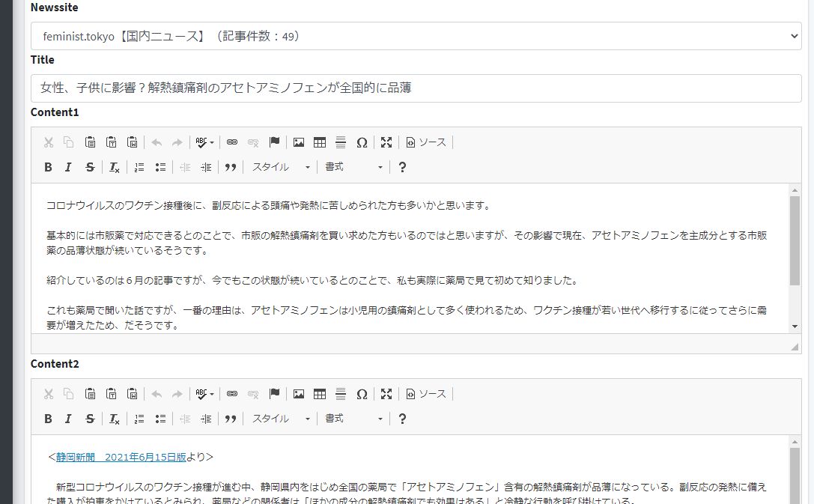The image size is (814, 504).
Task: Click Content1 editor vertical scrollbar
Action: pyautogui.click(x=795, y=240)
